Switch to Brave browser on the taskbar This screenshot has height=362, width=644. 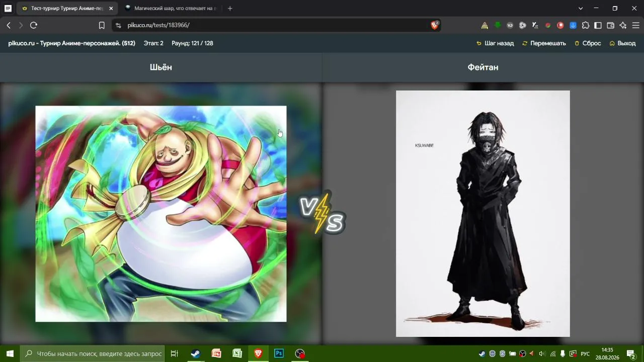[x=258, y=353]
